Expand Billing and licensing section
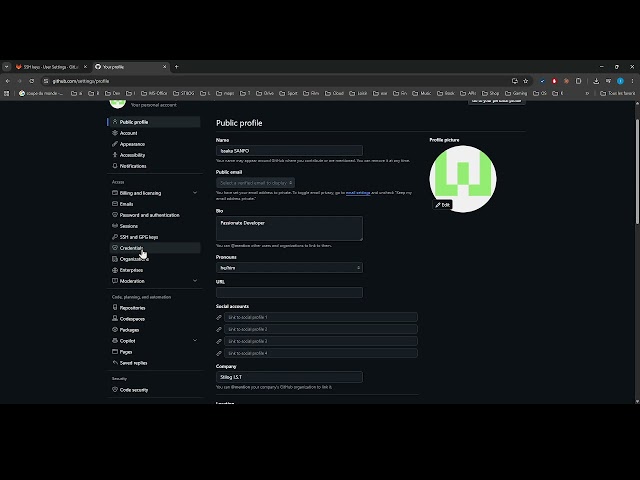Image resolution: width=640 pixels, height=480 pixels. (x=195, y=193)
